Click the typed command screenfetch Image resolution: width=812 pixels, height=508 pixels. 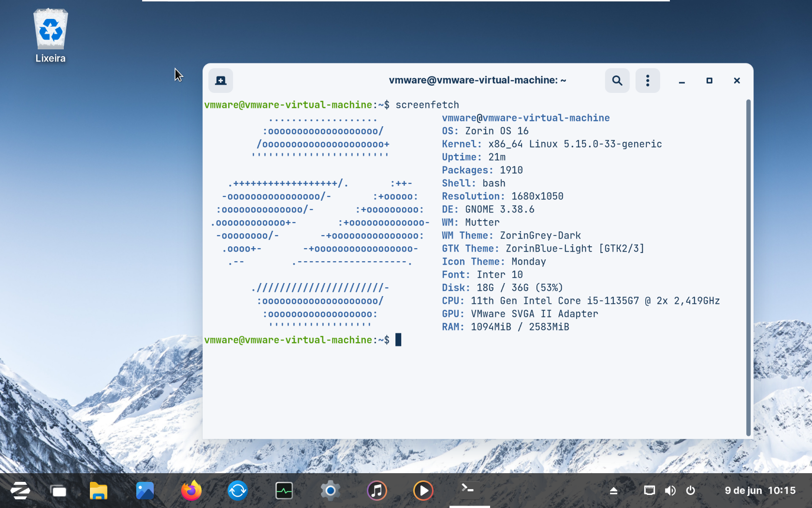[x=427, y=105]
